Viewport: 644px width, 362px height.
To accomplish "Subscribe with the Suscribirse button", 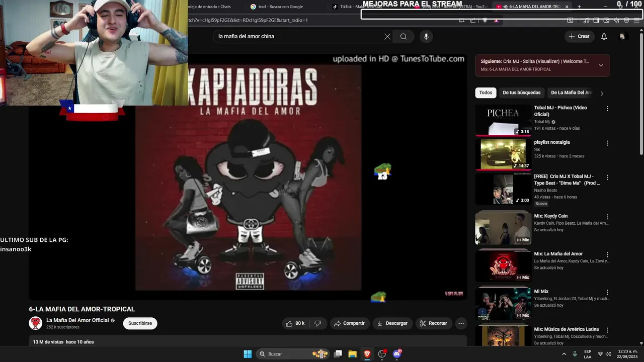I will pos(140,323).
